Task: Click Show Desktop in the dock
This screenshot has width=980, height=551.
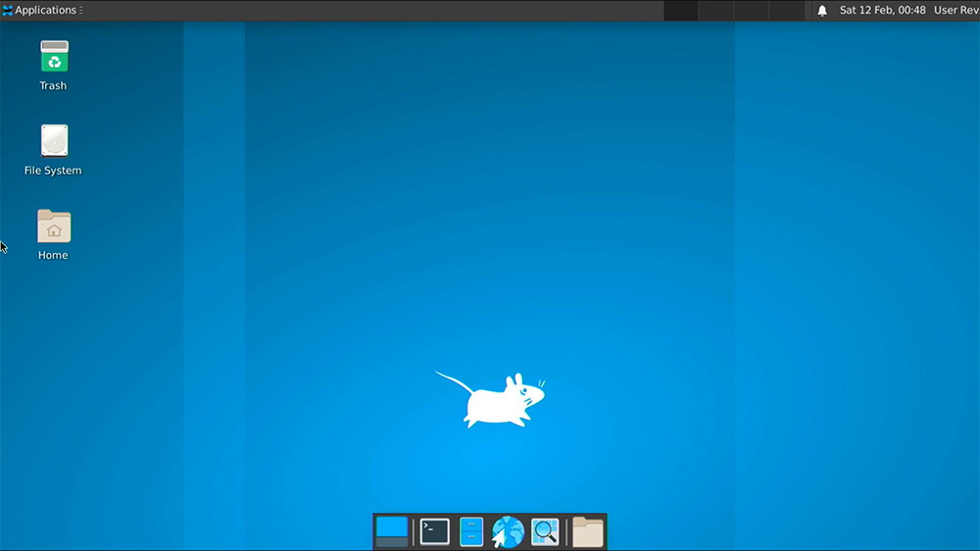Action: tap(392, 531)
